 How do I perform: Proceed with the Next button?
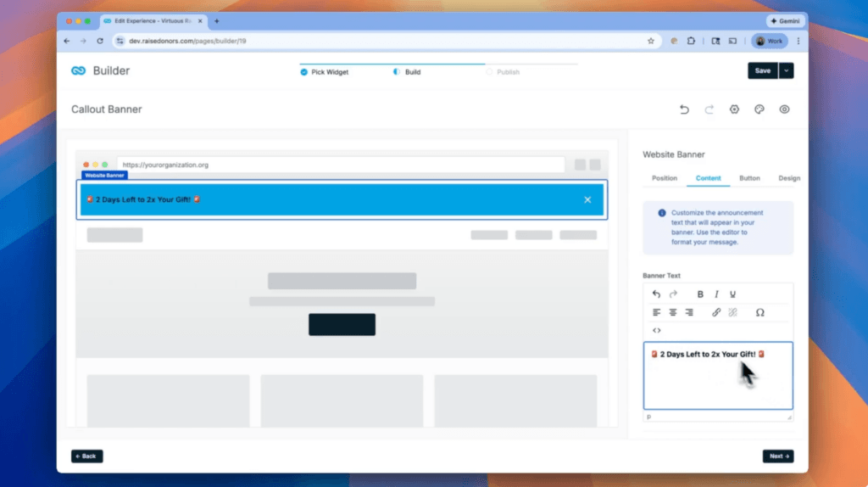click(x=778, y=456)
